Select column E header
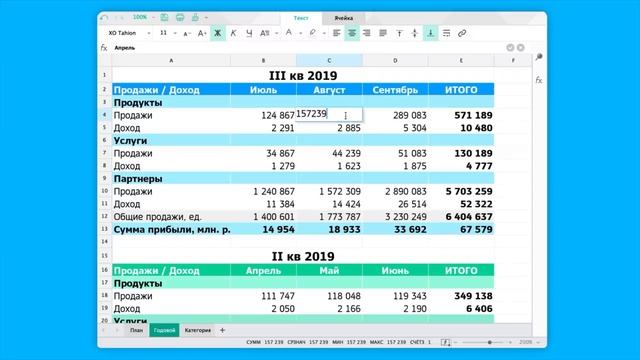 [x=461, y=60]
